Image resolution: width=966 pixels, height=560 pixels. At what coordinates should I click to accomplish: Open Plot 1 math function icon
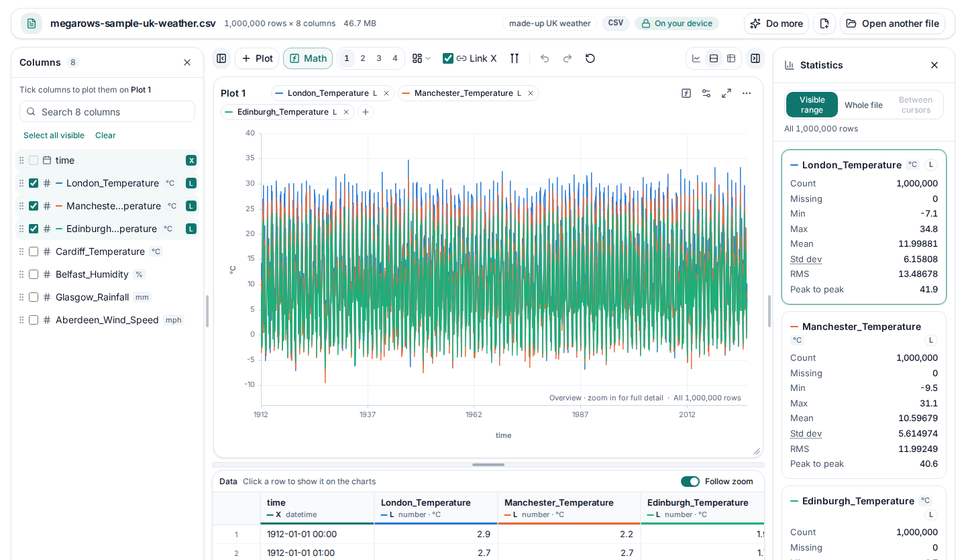686,93
